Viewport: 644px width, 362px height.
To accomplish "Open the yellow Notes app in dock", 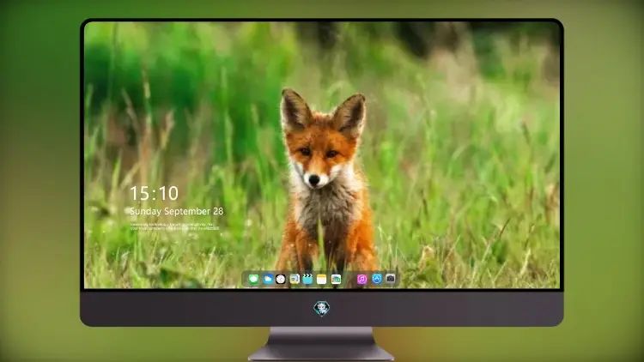I will [322, 280].
